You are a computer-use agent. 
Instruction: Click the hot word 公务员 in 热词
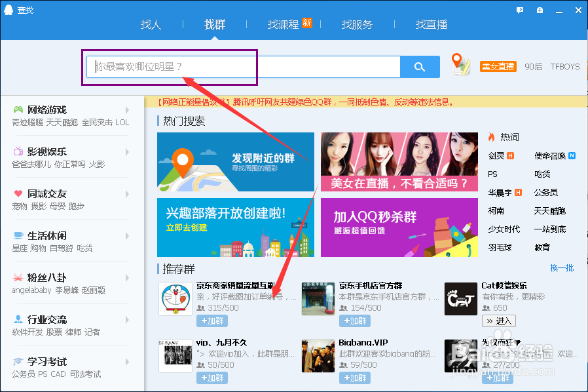coord(546,193)
